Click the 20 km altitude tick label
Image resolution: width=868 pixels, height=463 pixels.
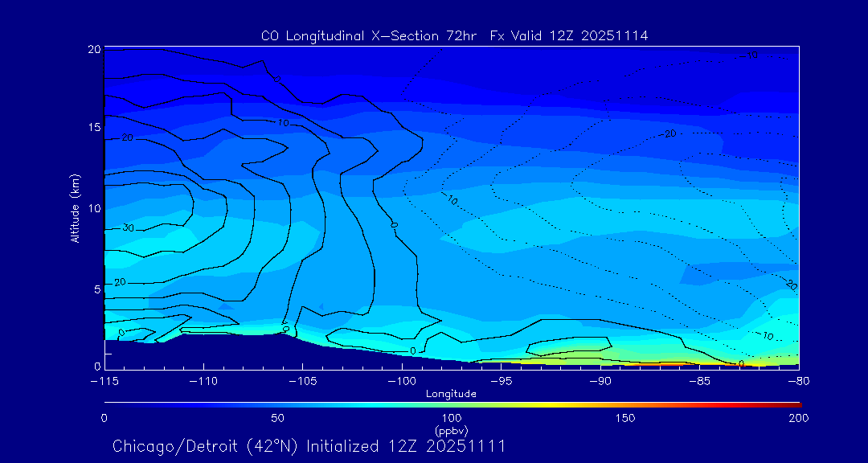pos(92,49)
